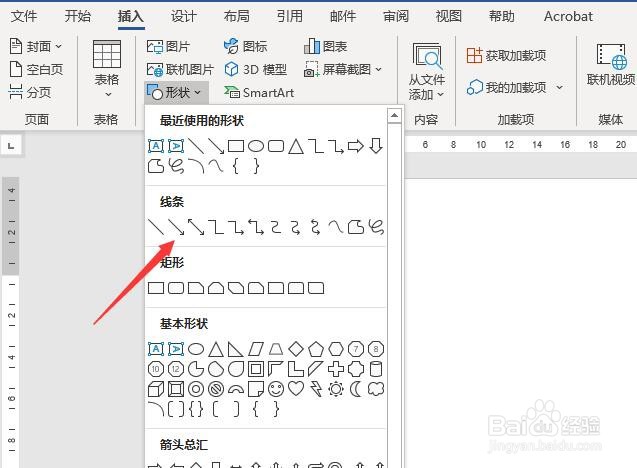Select the recently used triangle shape

click(296, 146)
